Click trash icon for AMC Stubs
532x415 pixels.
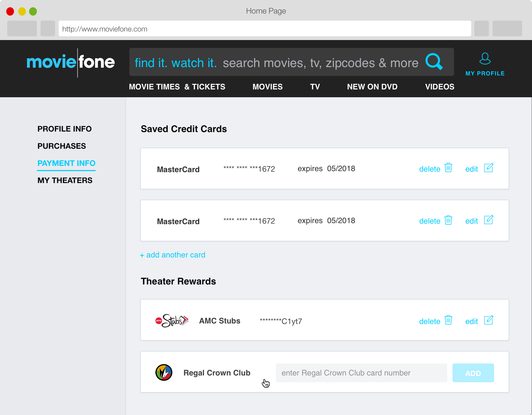click(448, 320)
